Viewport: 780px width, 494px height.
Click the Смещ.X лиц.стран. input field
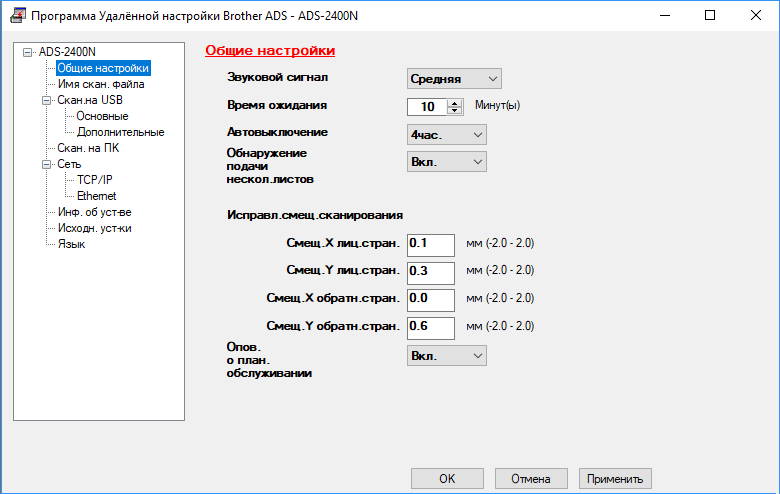431,245
